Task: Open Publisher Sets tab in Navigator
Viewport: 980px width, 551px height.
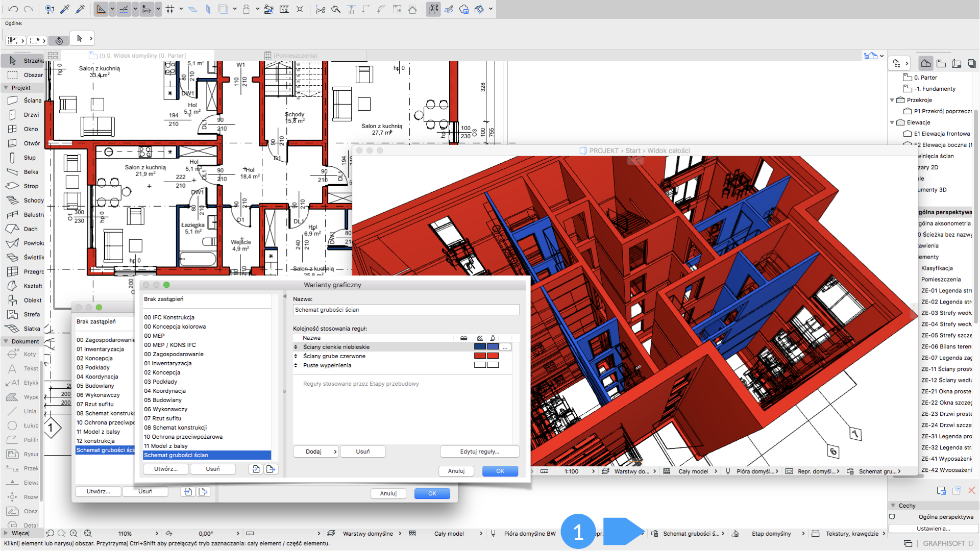Action: click(x=972, y=63)
